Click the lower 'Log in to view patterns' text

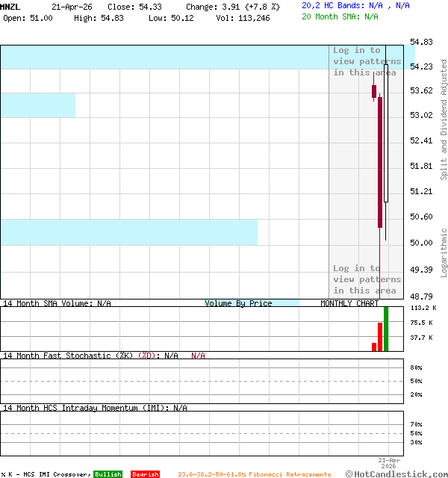coord(367,279)
